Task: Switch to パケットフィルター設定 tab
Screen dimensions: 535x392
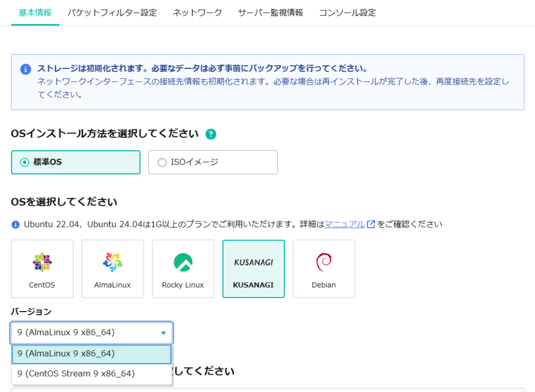Action: (x=112, y=13)
